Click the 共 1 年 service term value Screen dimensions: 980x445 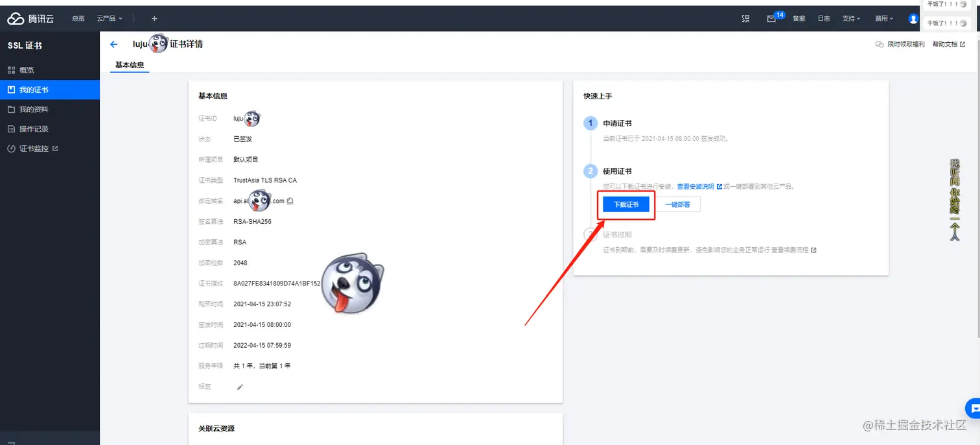pos(262,366)
